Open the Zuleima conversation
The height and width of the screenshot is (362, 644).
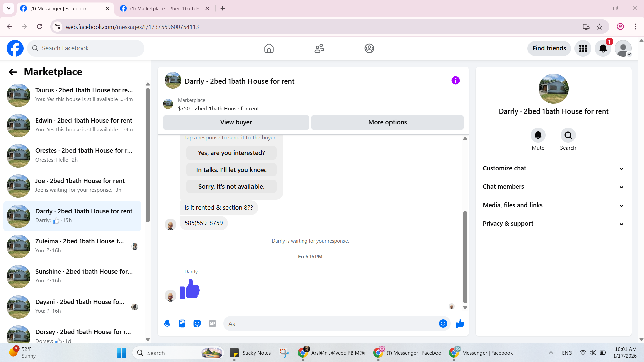(72, 246)
